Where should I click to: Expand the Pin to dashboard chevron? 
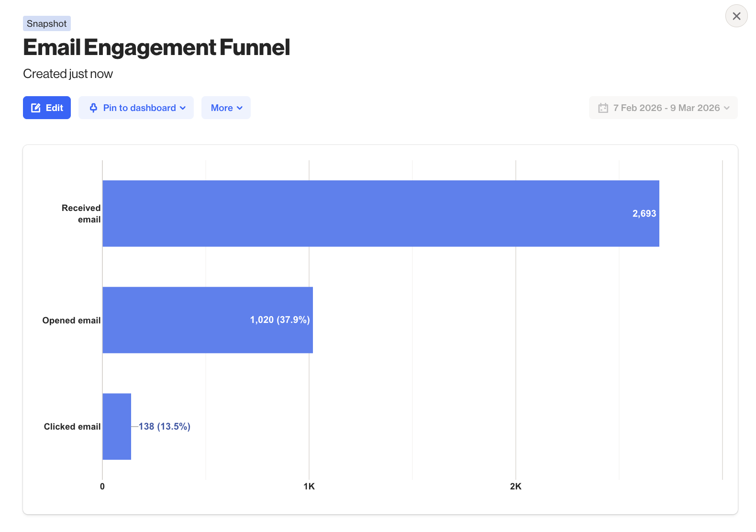pyautogui.click(x=183, y=108)
